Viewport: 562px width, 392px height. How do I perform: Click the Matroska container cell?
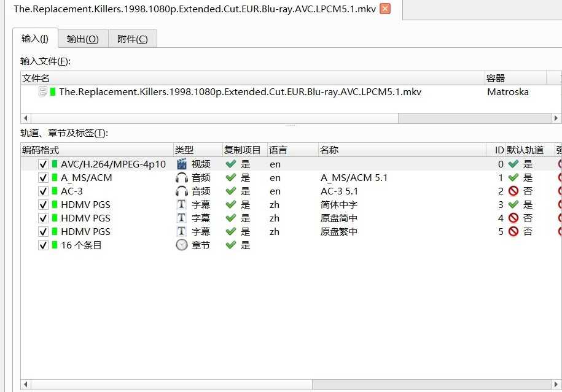(508, 91)
